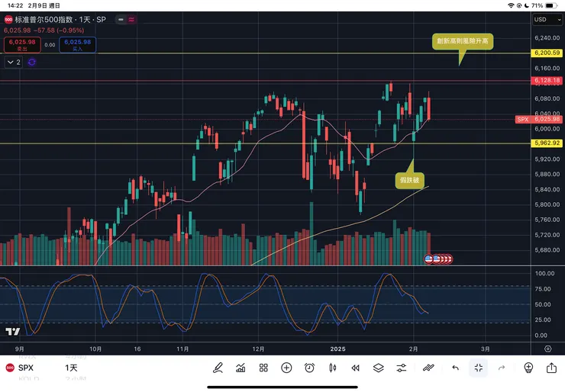Screen dimensions: 565x392
Task: Open candlestick chart type selector
Action: (x=332, y=368)
